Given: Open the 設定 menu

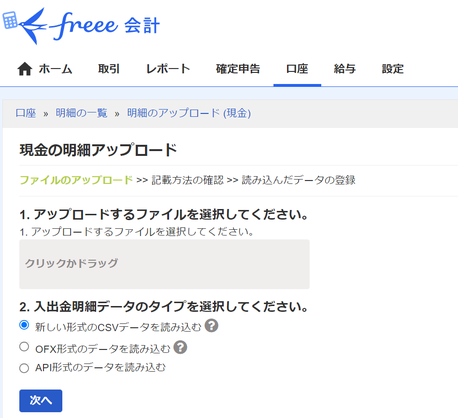Looking at the screenshot, I should click(x=392, y=69).
